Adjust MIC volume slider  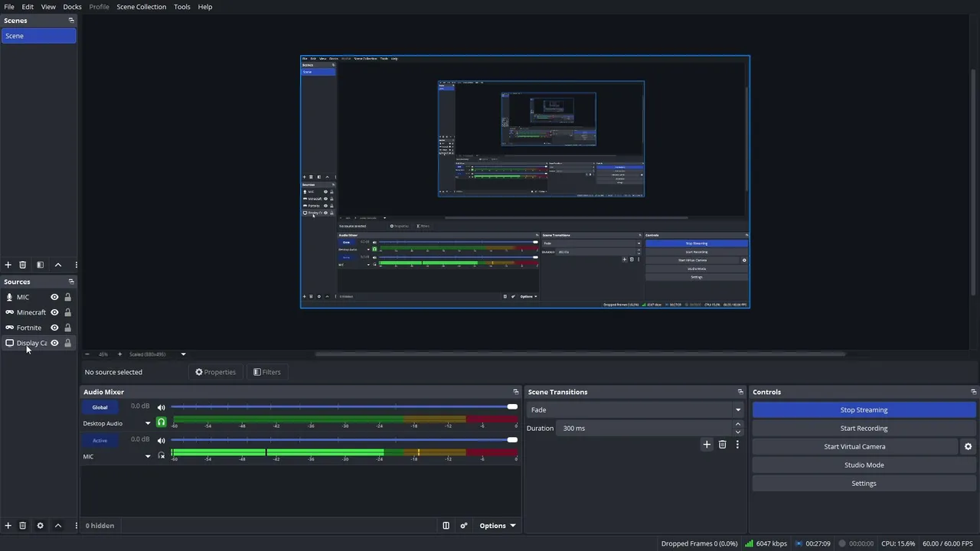point(344,440)
